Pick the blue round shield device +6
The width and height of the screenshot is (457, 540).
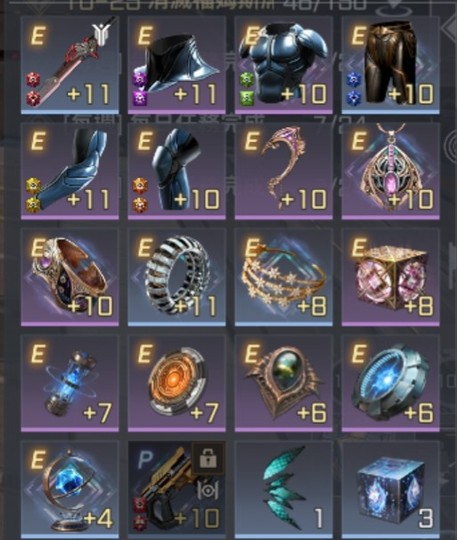coord(391,383)
